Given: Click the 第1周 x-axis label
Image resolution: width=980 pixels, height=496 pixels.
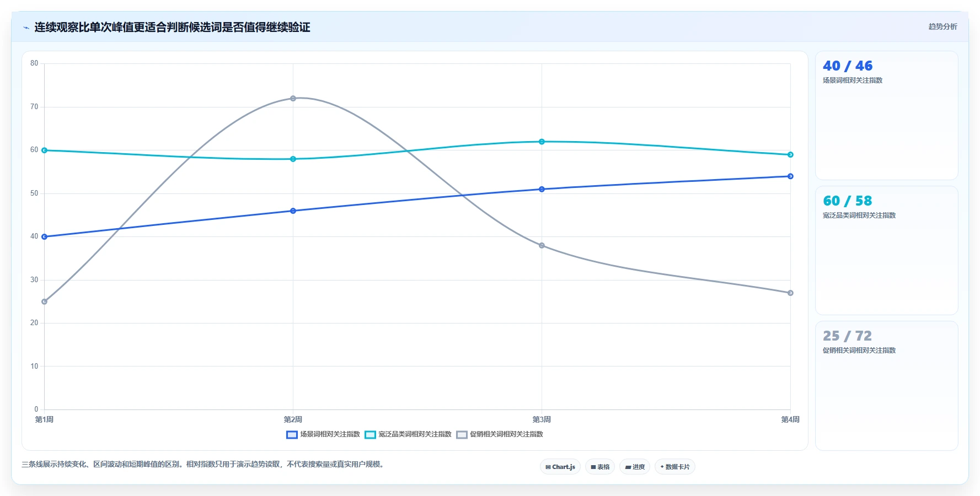Looking at the screenshot, I should [44, 420].
